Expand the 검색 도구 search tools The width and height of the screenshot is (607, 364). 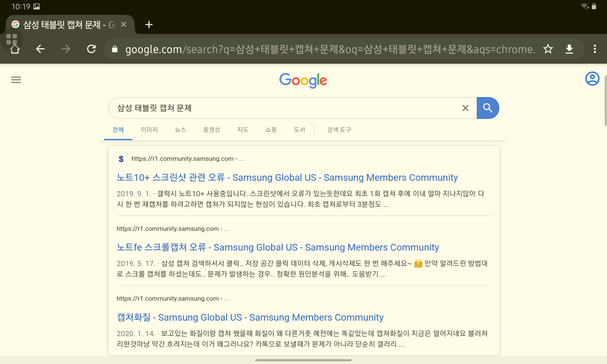pyautogui.click(x=339, y=130)
